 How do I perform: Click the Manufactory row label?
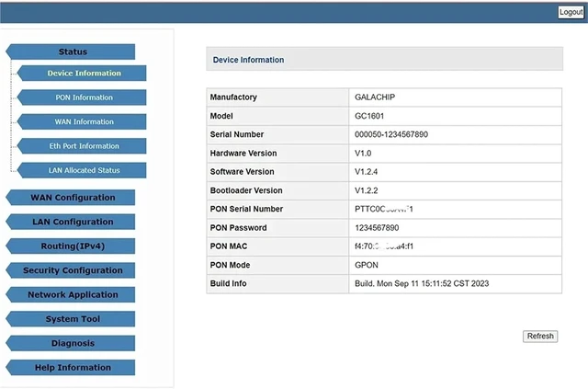coord(233,97)
